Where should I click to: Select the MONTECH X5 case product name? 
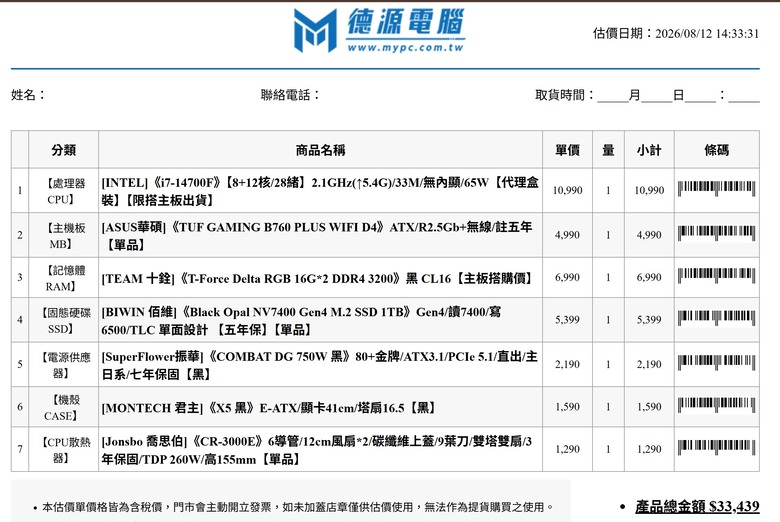click(x=269, y=408)
